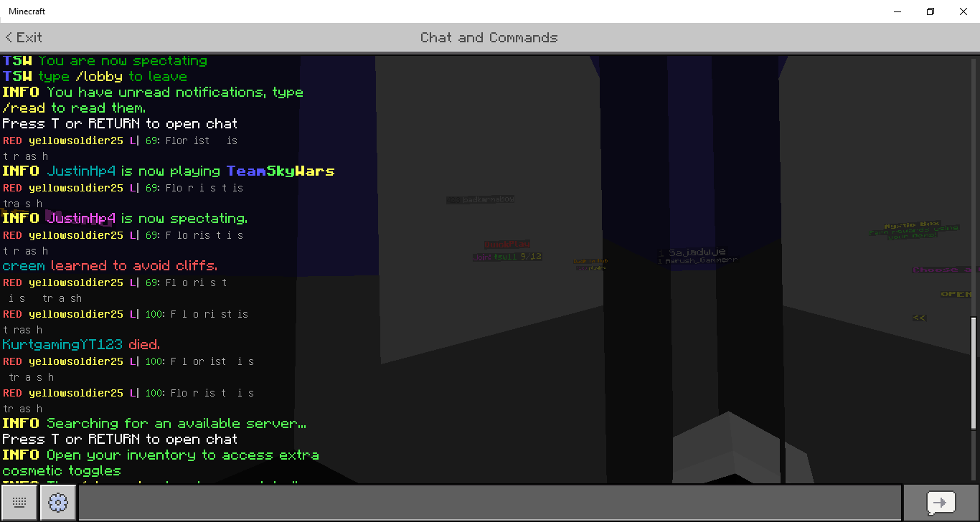Select 'JustinHp4 is now playing TeamSkyWars' line
This screenshot has height=522, width=980.
169,171
